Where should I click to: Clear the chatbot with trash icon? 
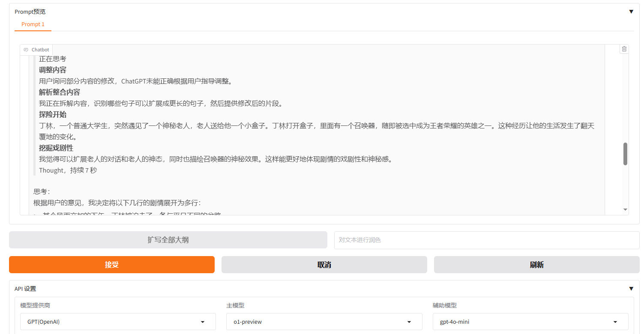coord(624,49)
